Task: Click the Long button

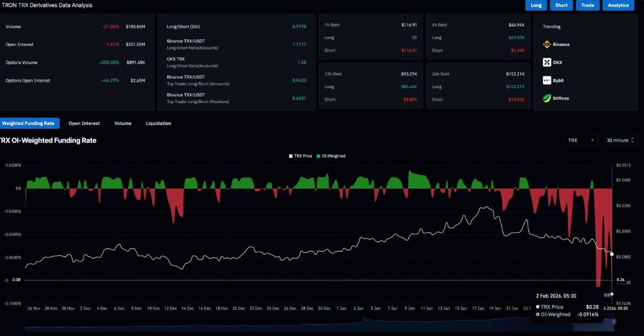Action: [536, 5]
